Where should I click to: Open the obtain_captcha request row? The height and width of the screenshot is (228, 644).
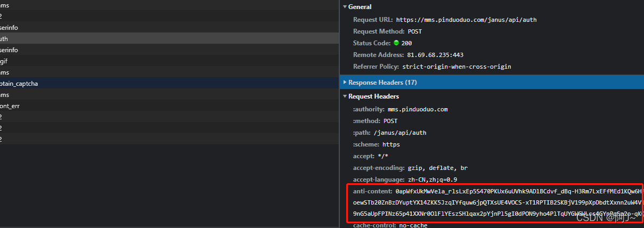pyautogui.click(x=169, y=83)
